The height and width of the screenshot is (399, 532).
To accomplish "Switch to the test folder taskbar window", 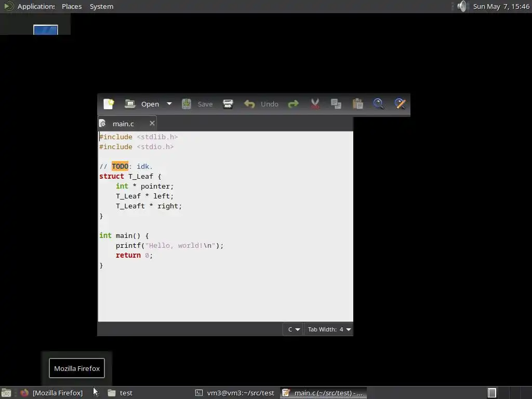I will [126, 393].
